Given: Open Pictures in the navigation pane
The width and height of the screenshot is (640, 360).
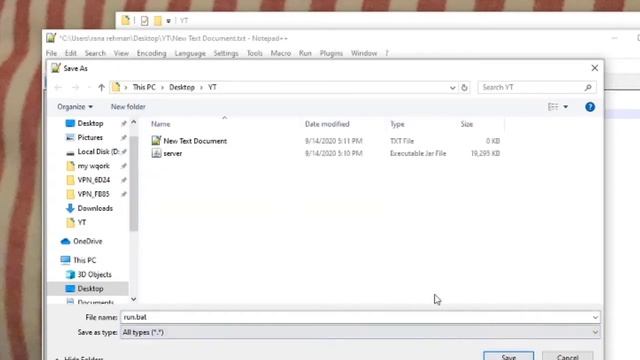Looking at the screenshot, I should coord(90,138).
